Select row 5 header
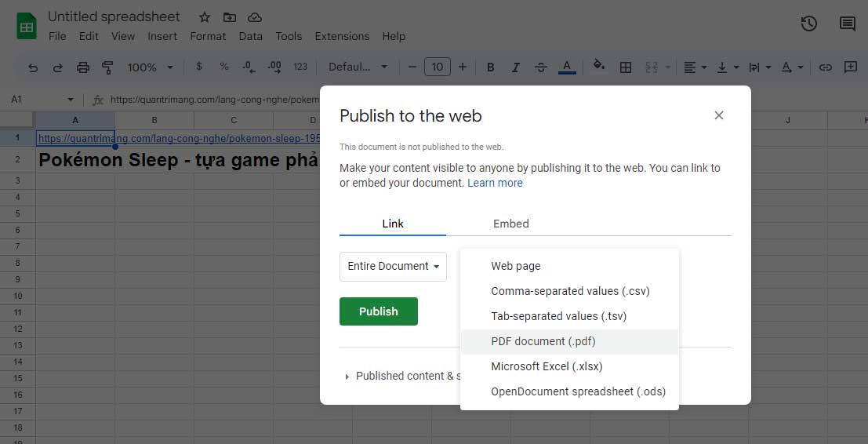The image size is (868, 444). coord(18,213)
